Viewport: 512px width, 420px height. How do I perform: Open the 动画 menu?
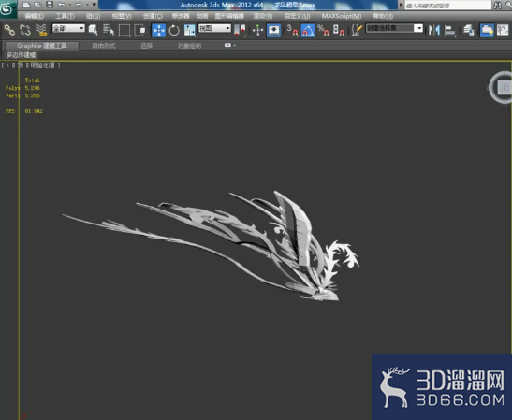[202, 16]
